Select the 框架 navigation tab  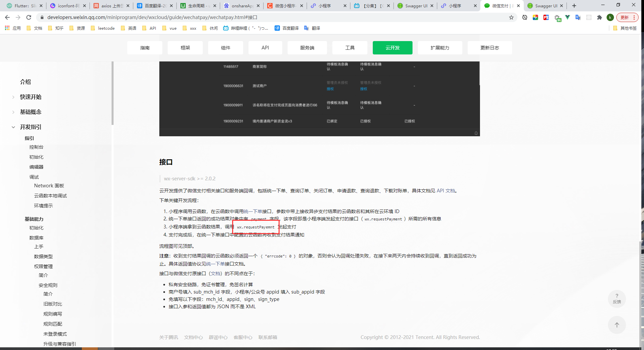click(185, 48)
